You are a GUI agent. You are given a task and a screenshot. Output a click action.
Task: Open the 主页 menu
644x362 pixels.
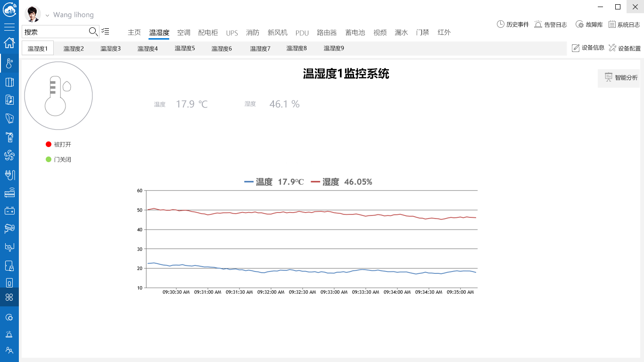click(x=134, y=33)
